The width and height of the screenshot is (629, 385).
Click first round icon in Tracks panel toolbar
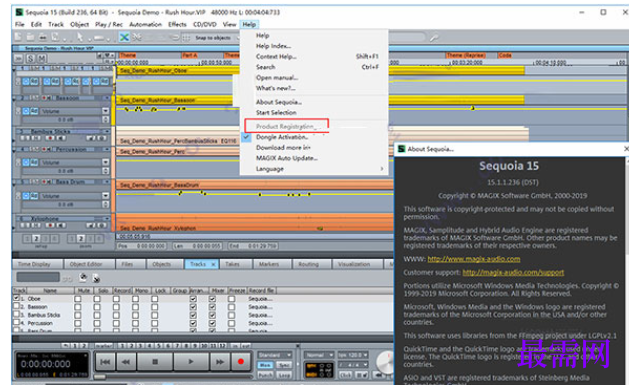tap(83, 277)
